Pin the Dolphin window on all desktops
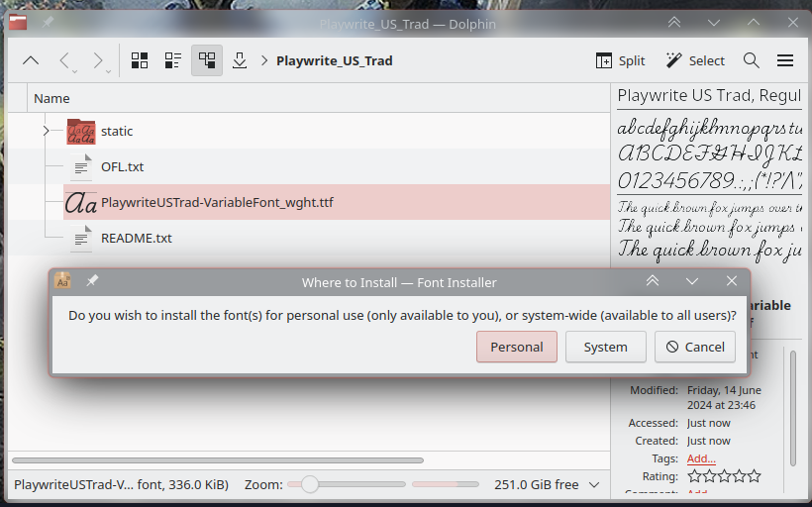The width and height of the screenshot is (812, 507). pos(48,22)
